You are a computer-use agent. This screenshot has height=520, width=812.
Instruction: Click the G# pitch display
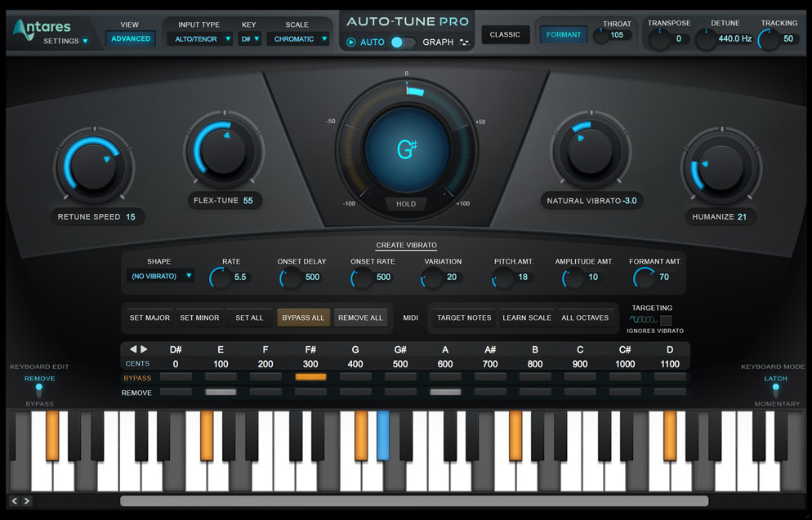pos(407,149)
